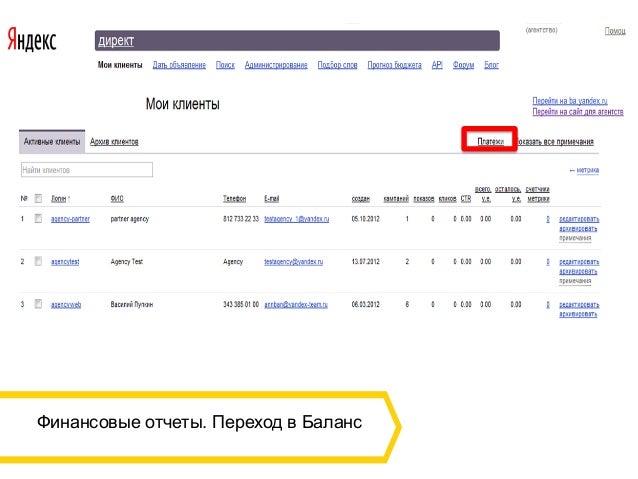Sort by осталось у.е. column

pos(508,194)
